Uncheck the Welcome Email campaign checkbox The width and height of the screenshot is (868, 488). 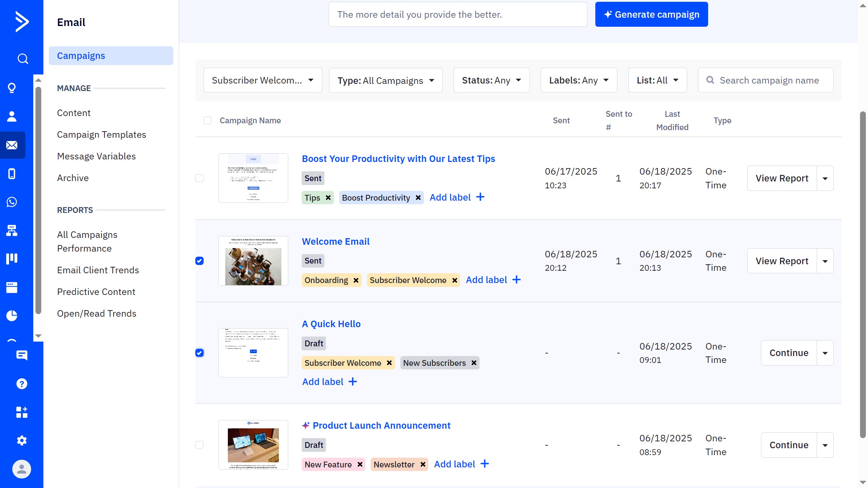(199, 261)
